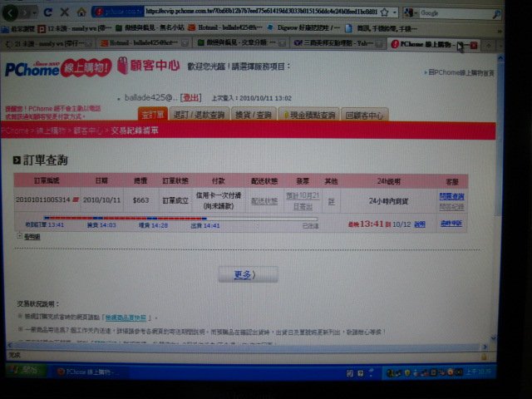532x399 pixels.
Task: Click the 問題查詢 customer service link
Action: [451, 196]
